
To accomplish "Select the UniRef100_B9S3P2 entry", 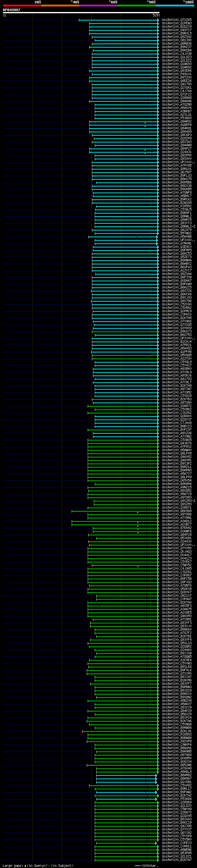I will click(176, 464).
